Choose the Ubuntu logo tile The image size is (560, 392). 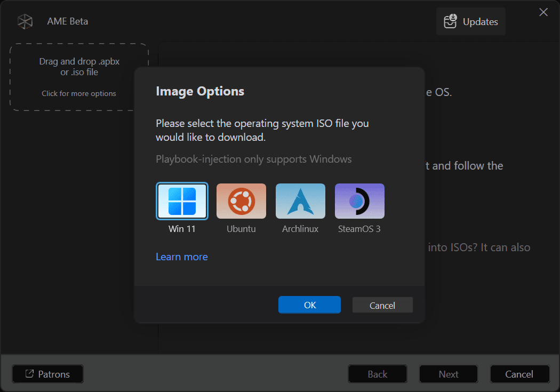coord(241,201)
